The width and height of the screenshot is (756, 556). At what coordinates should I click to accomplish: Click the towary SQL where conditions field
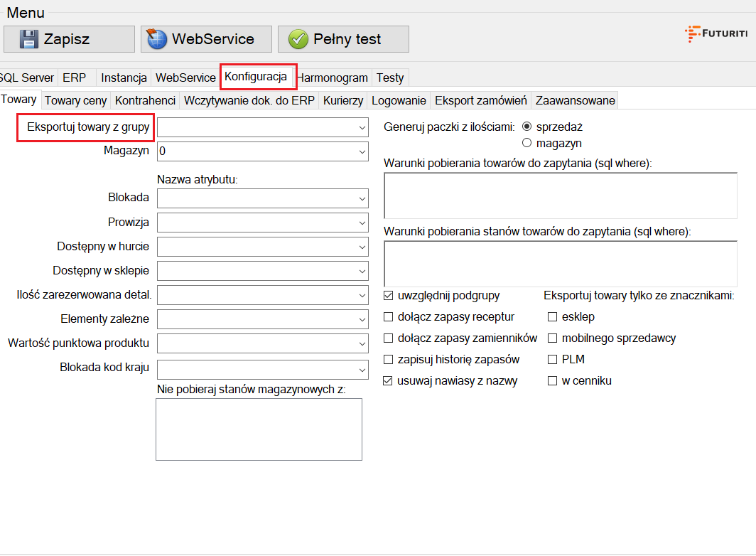560,195
